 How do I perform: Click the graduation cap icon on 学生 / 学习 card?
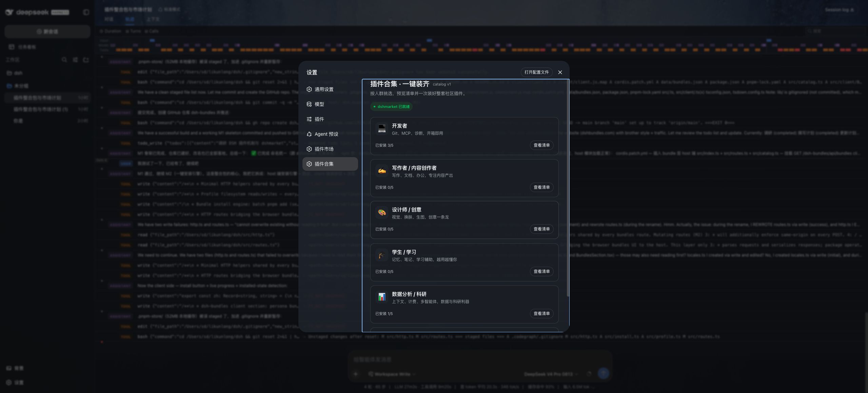click(x=382, y=255)
